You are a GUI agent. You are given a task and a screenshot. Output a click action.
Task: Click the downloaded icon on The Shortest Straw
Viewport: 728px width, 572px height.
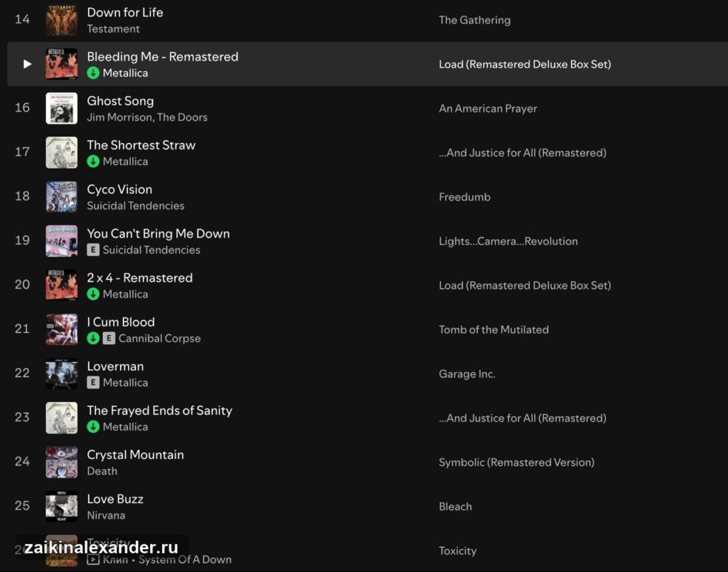click(93, 161)
